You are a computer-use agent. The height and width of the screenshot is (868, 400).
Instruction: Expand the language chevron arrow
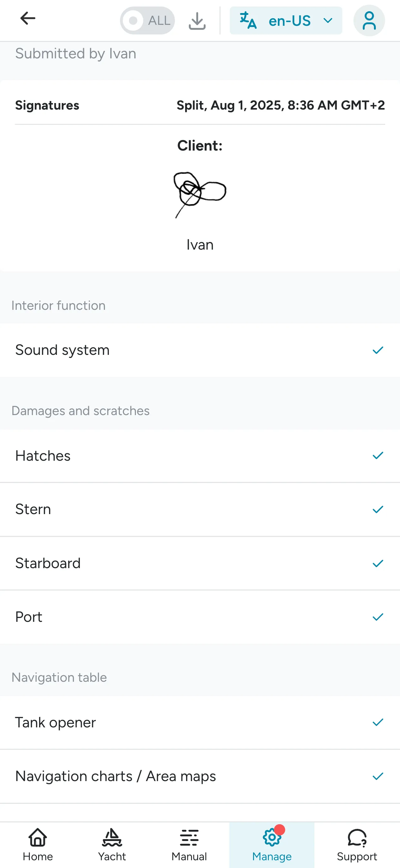pos(328,21)
